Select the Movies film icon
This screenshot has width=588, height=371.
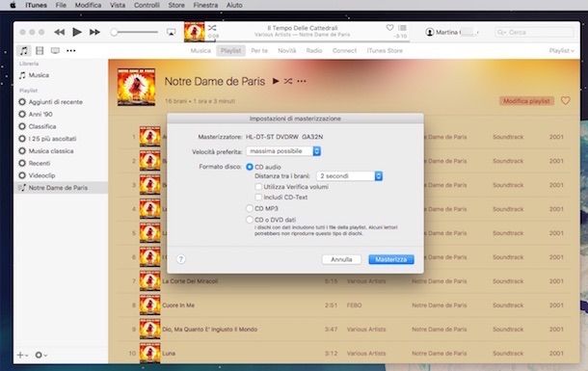coord(40,50)
